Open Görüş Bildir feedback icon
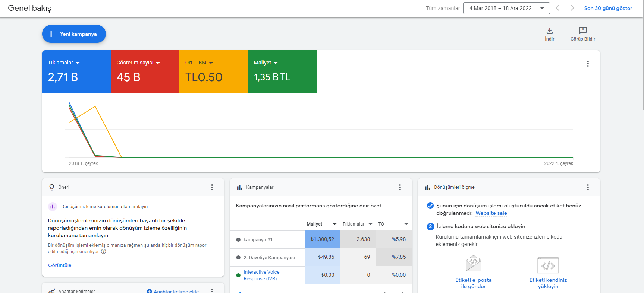The image size is (644, 293). (582, 34)
